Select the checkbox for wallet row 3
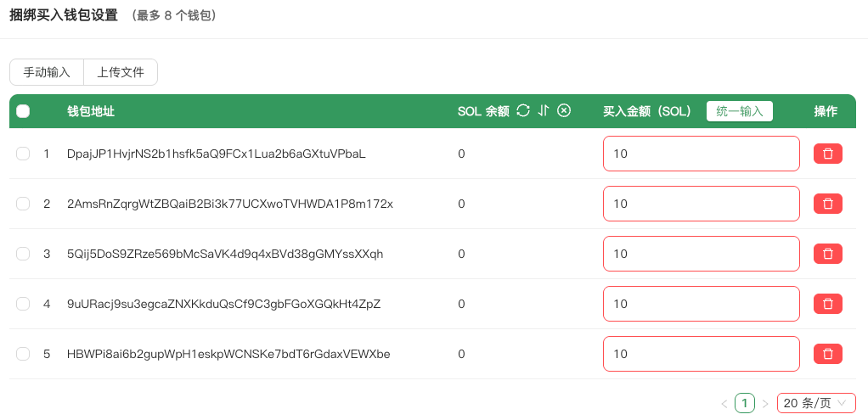 pos(23,254)
